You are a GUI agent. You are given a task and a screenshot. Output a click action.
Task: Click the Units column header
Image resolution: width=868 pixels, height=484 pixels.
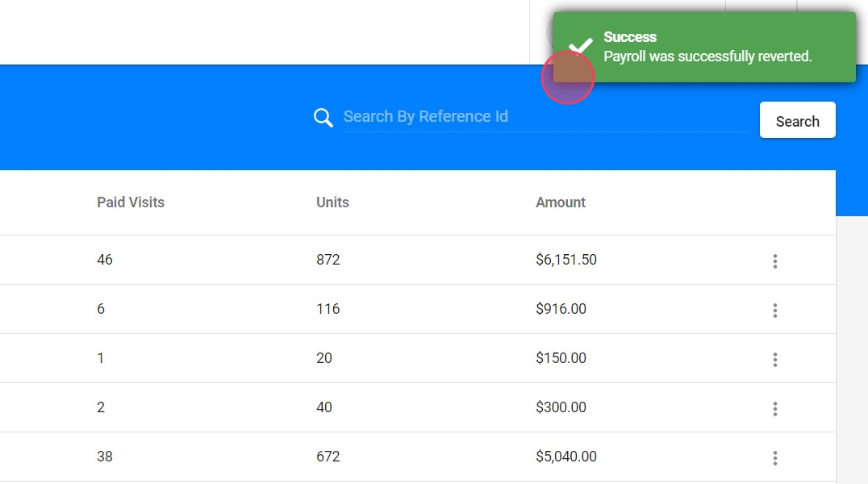(x=332, y=202)
